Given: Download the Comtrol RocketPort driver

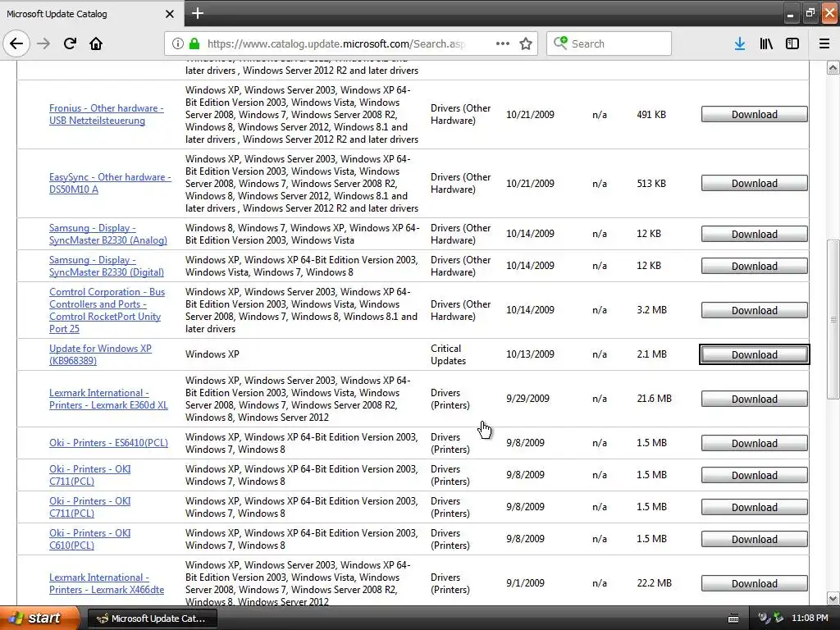Looking at the screenshot, I should 755,311.
